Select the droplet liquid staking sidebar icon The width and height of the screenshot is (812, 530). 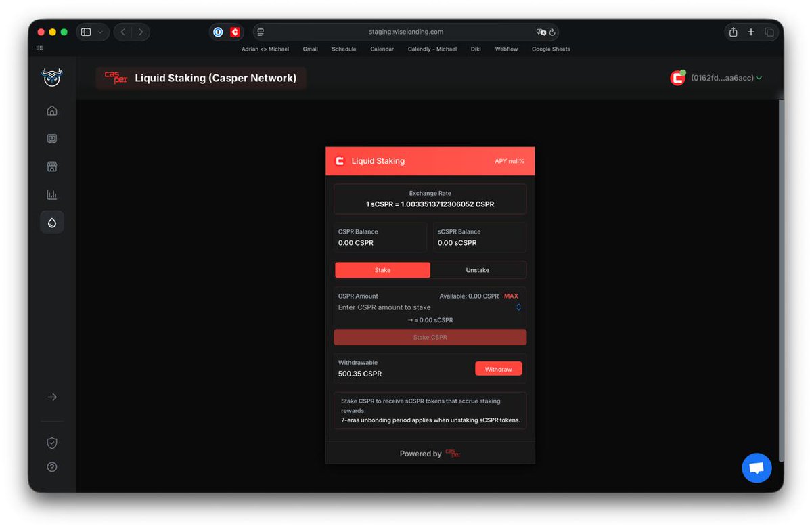coord(52,222)
